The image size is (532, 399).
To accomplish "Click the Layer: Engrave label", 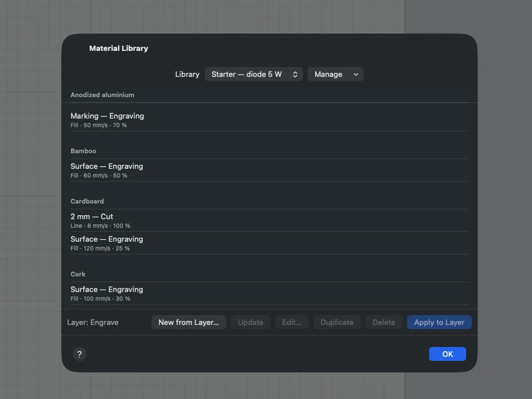I will click(93, 322).
